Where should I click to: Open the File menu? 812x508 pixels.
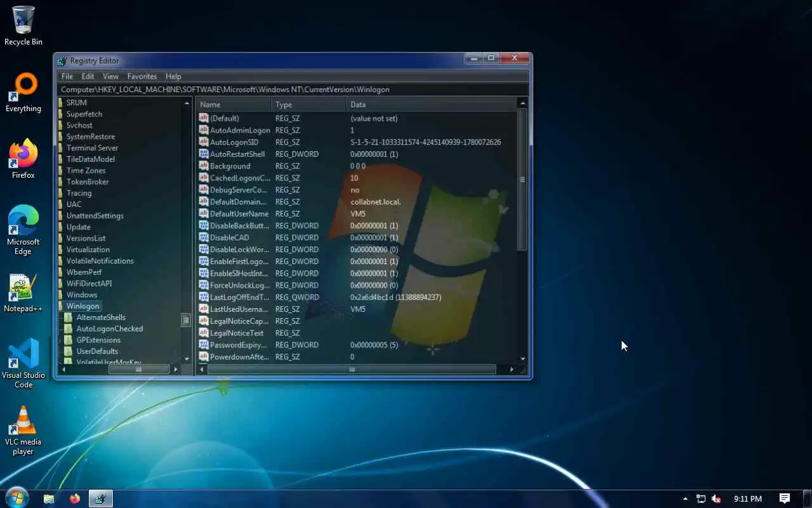click(x=67, y=76)
